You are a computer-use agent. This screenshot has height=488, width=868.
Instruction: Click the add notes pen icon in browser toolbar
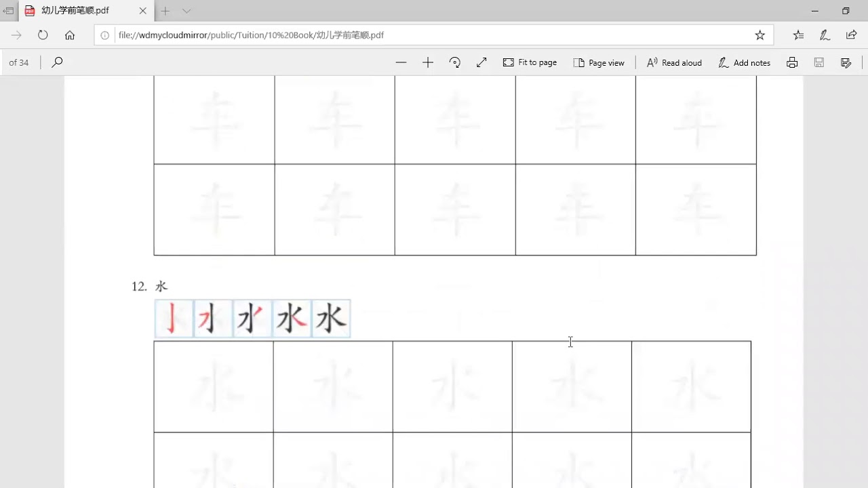point(825,35)
